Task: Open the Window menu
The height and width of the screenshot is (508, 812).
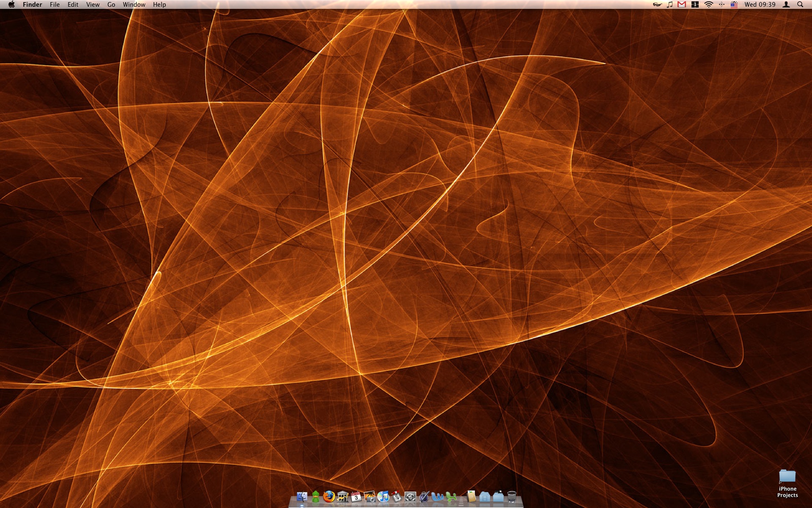Action: [x=134, y=5]
